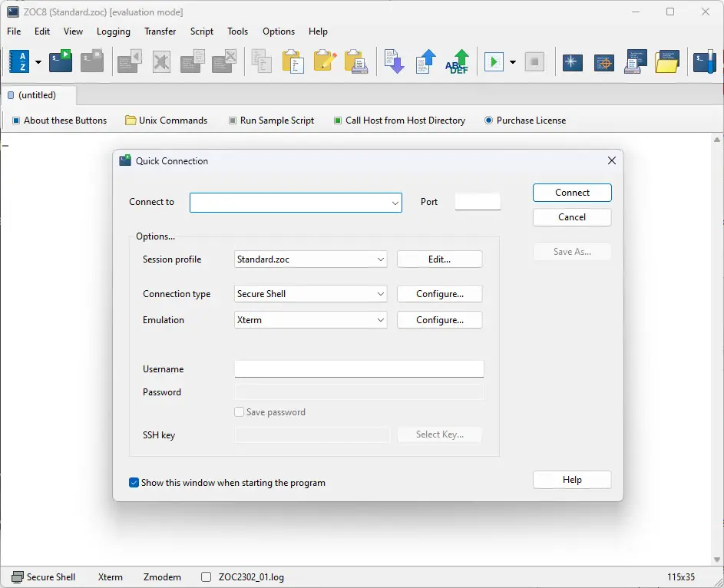Click Configure... next to Emulation

point(440,320)
